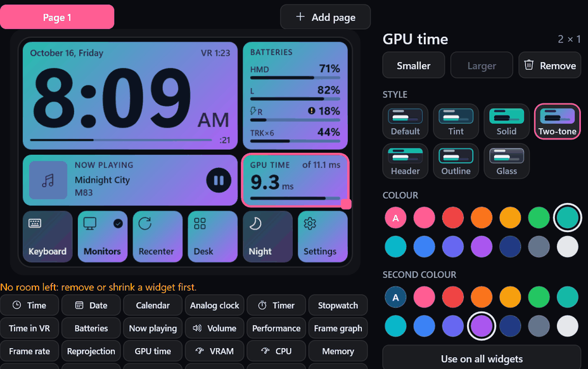Activate the Night mode tile

pyautogui.click(x=268, y=236)
